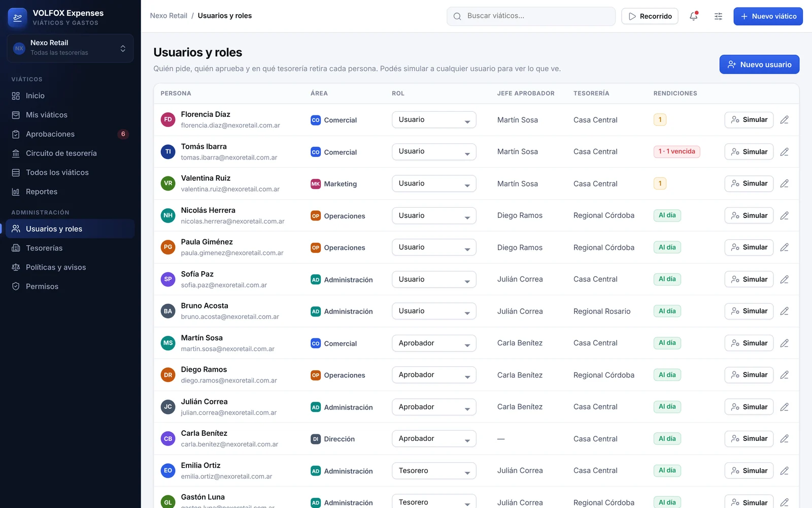Click the Usuarios y roles sidebar item
This screenshot has width=812, height=508.
(70, 229)
